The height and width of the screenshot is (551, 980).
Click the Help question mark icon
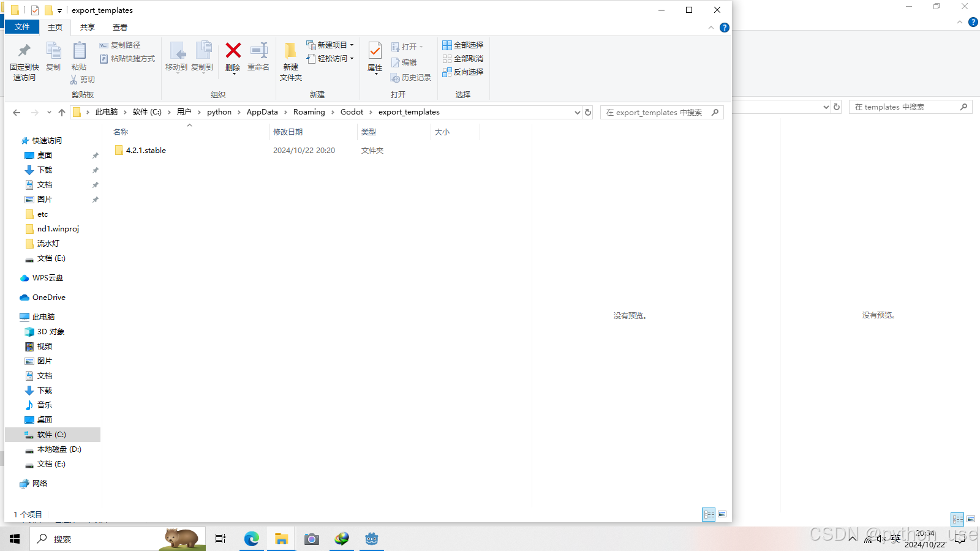coord(725,28)
